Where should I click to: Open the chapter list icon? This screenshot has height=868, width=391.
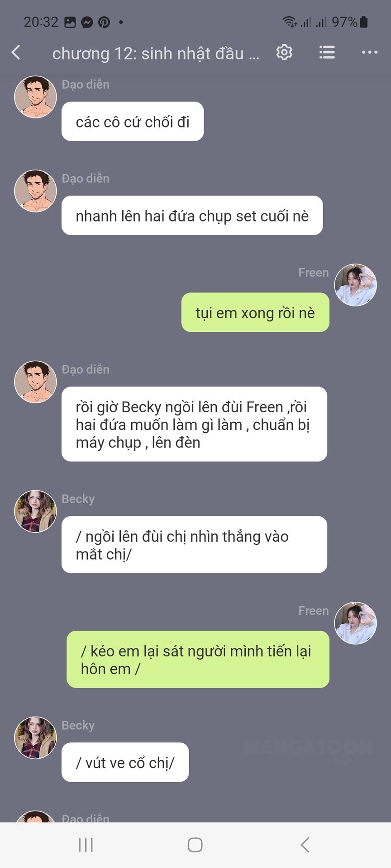327,52
